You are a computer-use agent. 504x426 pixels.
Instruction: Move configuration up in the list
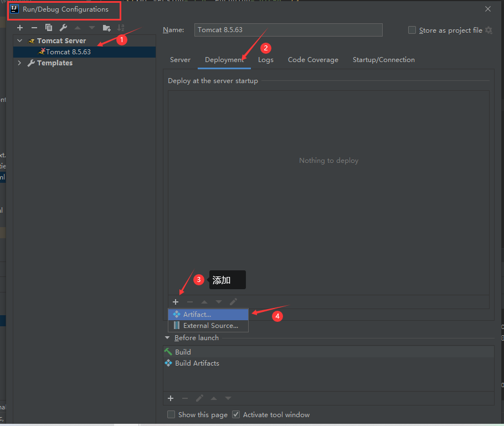78,28
